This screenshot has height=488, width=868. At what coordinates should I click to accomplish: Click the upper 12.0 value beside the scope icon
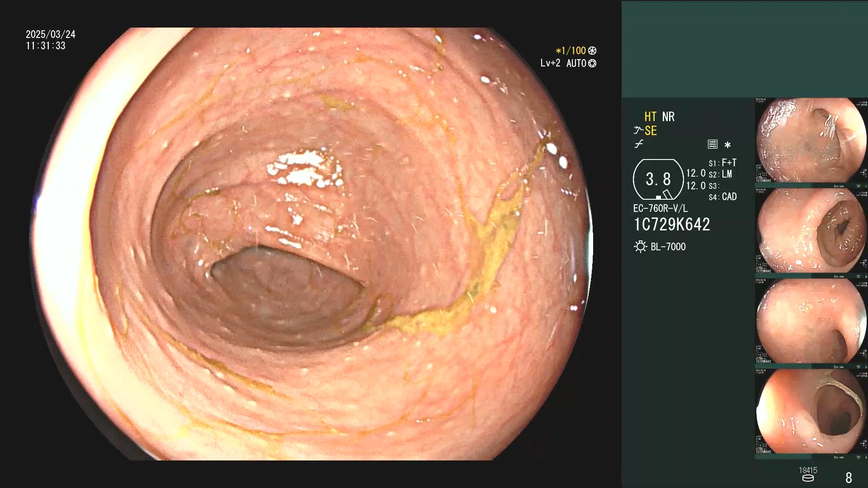coord(696,173)
